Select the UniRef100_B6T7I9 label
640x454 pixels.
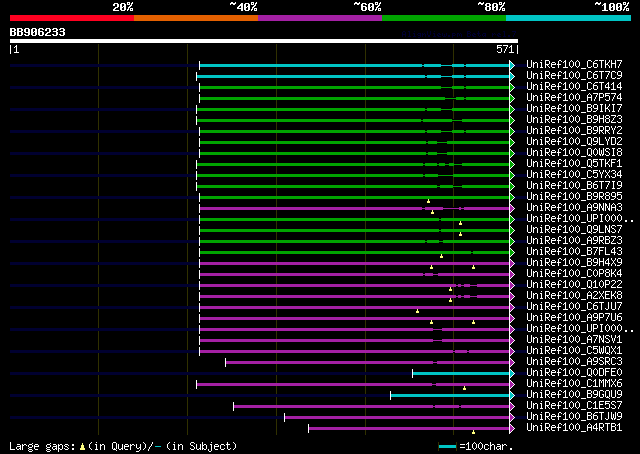tap(574, 185)
